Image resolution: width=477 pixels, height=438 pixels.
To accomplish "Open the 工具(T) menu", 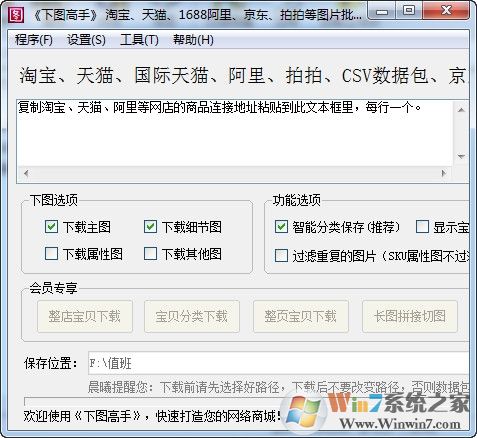I will 139,40.
